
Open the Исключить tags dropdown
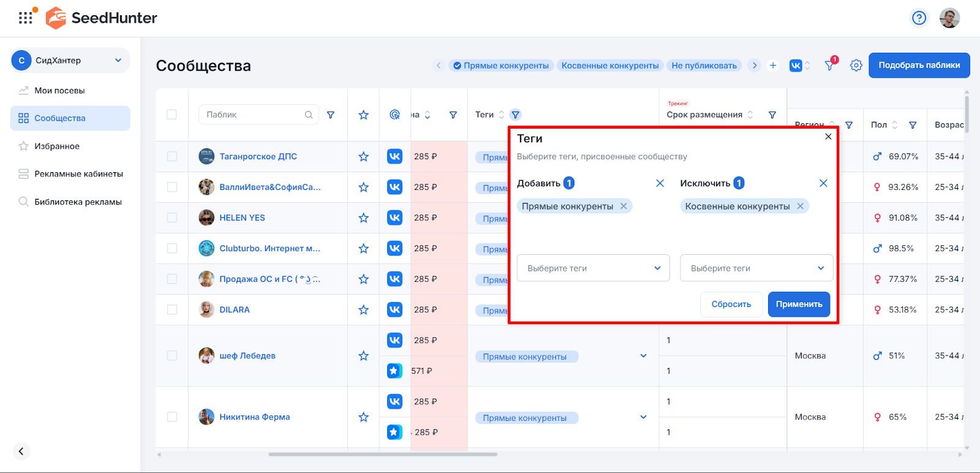click(x=756, y=268)
